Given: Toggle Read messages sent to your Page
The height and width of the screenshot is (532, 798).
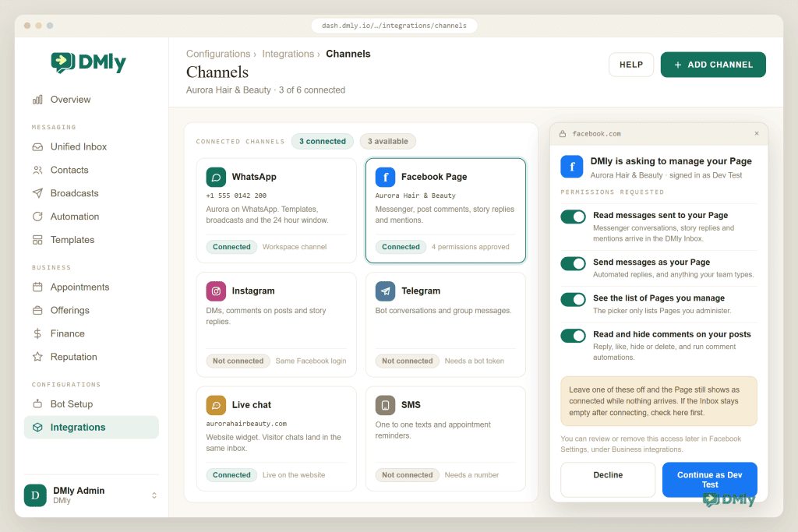Looking at the screenshot, I should 574,217.
